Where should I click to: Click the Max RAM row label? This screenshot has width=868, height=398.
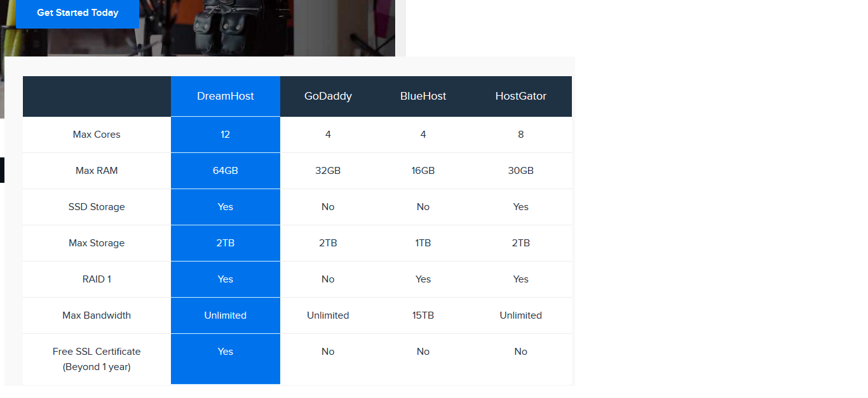[97, 171]
